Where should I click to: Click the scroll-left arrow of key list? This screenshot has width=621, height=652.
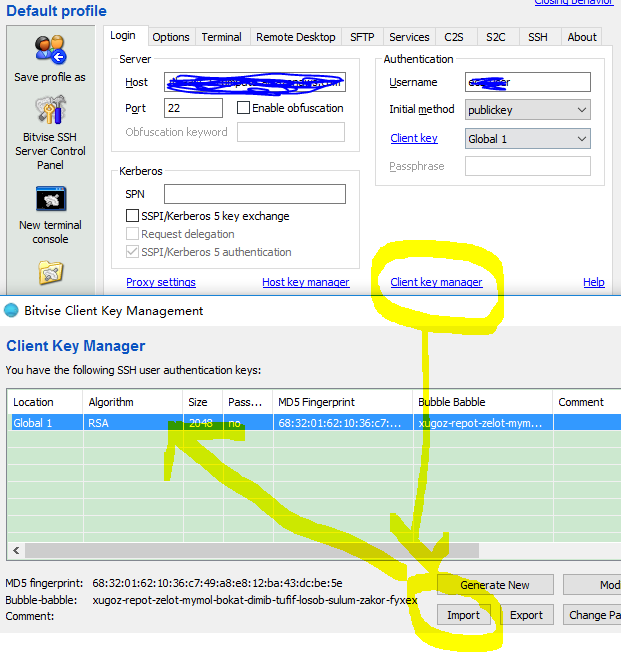click(16, 551)
